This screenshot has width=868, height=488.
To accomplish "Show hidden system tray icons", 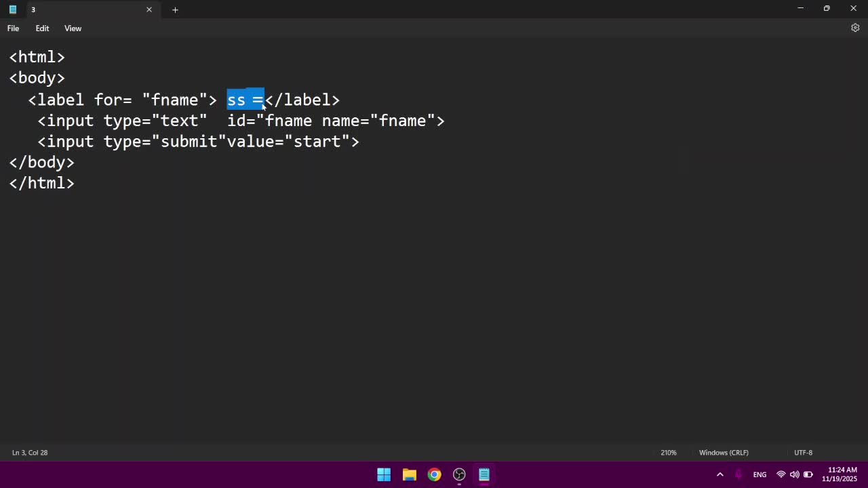I will (x=719, y=474).
